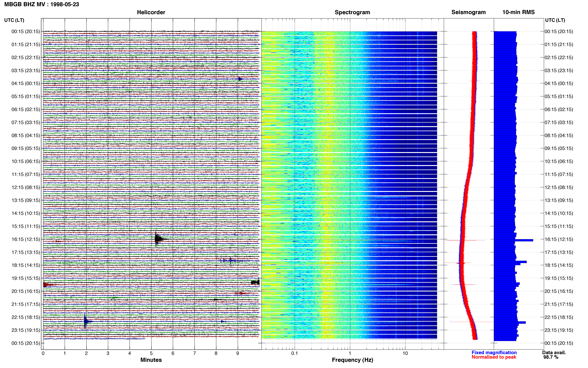Screen dimensions: 588x368
Task: Click minute tick '3' on the Minutes axis
Action: tap(108, 353)
